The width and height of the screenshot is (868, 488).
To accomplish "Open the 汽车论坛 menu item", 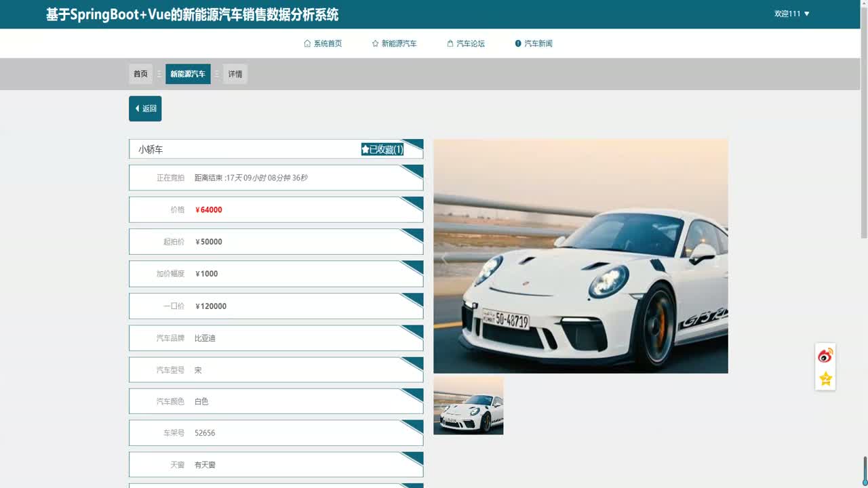I will pos(466,43).
